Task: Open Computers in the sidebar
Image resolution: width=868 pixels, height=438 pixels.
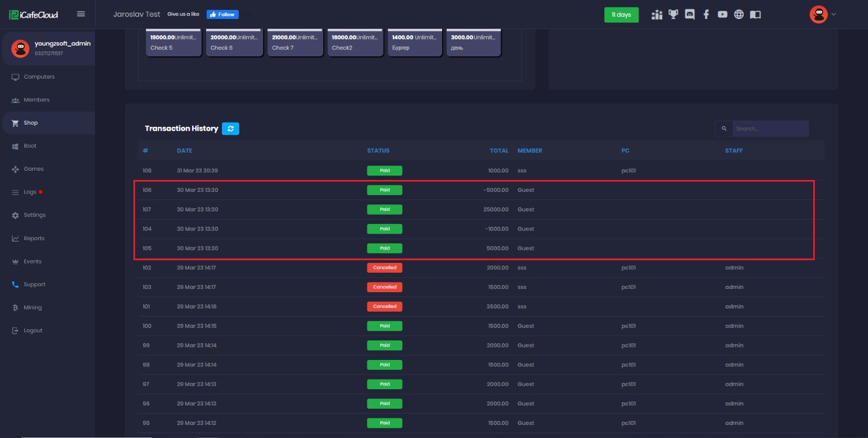Action: tap(39, 77)
